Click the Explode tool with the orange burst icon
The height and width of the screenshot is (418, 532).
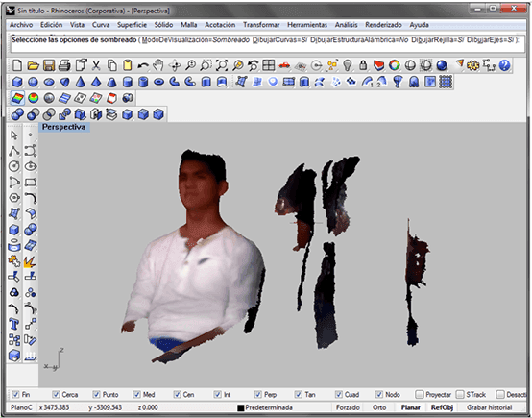pyautogui.click(x=30, y=261)
